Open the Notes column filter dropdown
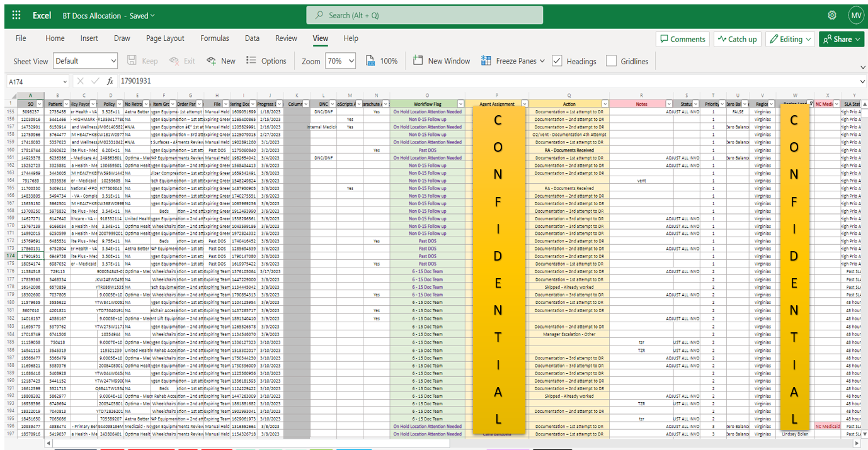Viewport: 868px width, 450px height. 668,104
